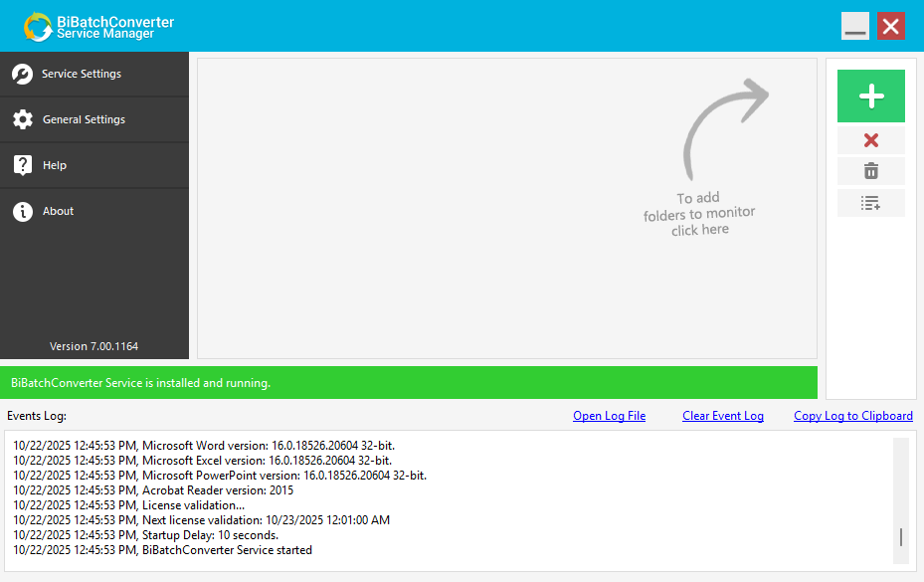Click the 'To add folders to monitor' hint
This screenshot has width=924, height=582.
[x=699, y=214]
